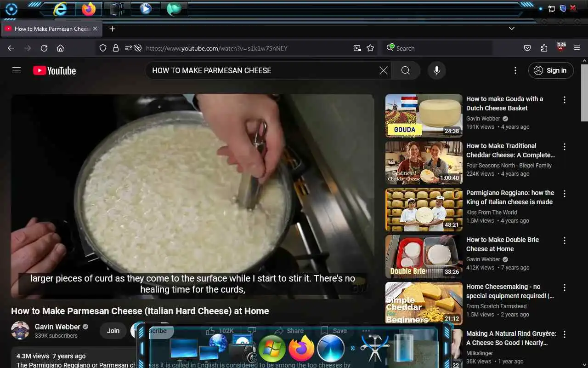This screenshot has height=368, width=588.
Task: Click the main video player
Action: coord(192,196)
